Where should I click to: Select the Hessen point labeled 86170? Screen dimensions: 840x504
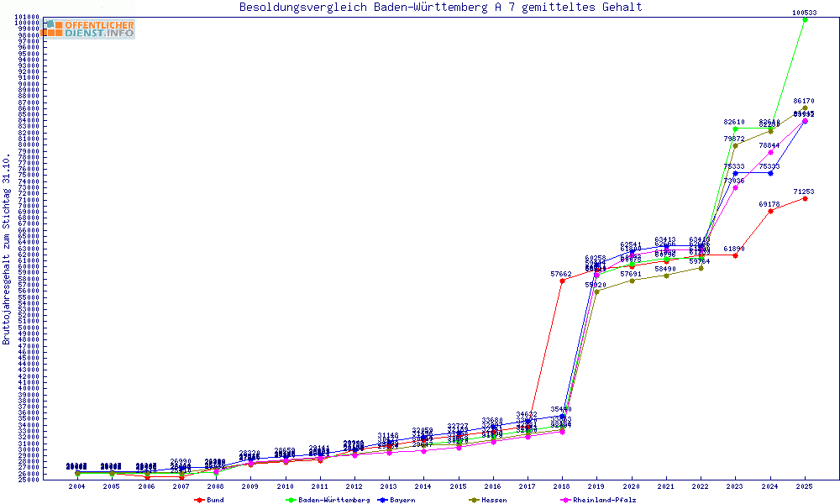[805, 108]
